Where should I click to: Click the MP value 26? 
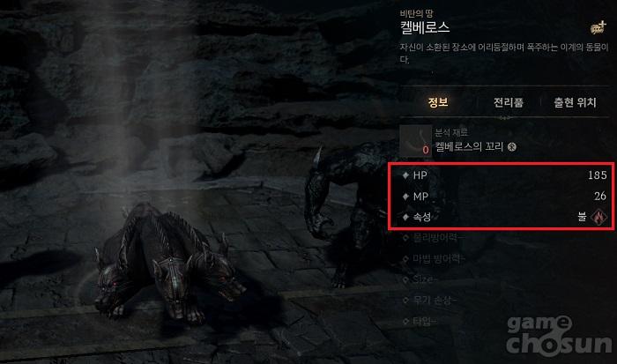click(600, 196)
